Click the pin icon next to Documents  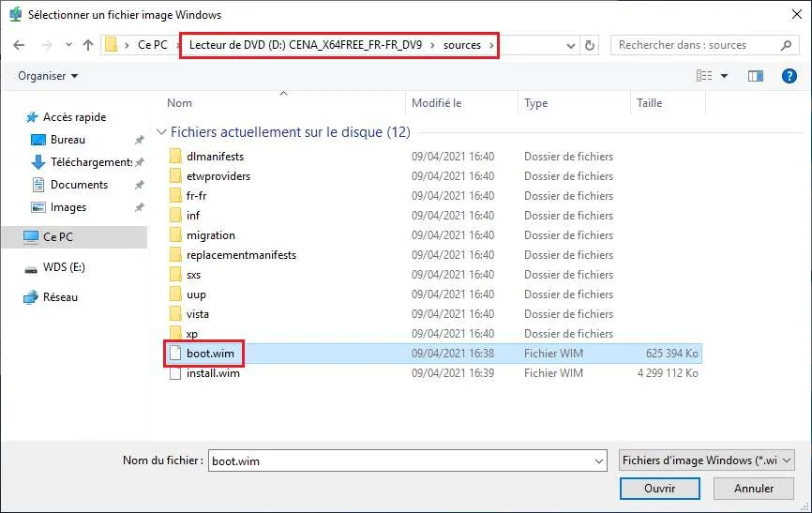(140, 185)
